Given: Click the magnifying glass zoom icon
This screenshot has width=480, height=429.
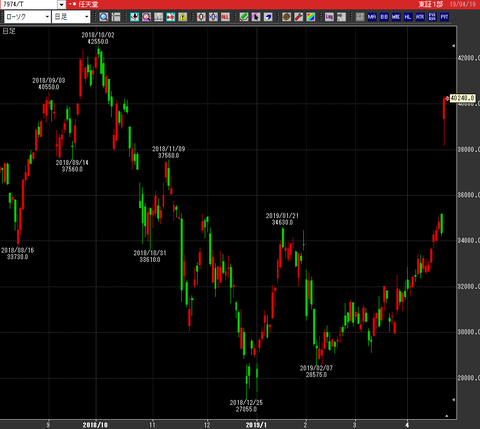Looking at the screenshot, I should pos(104,17).
